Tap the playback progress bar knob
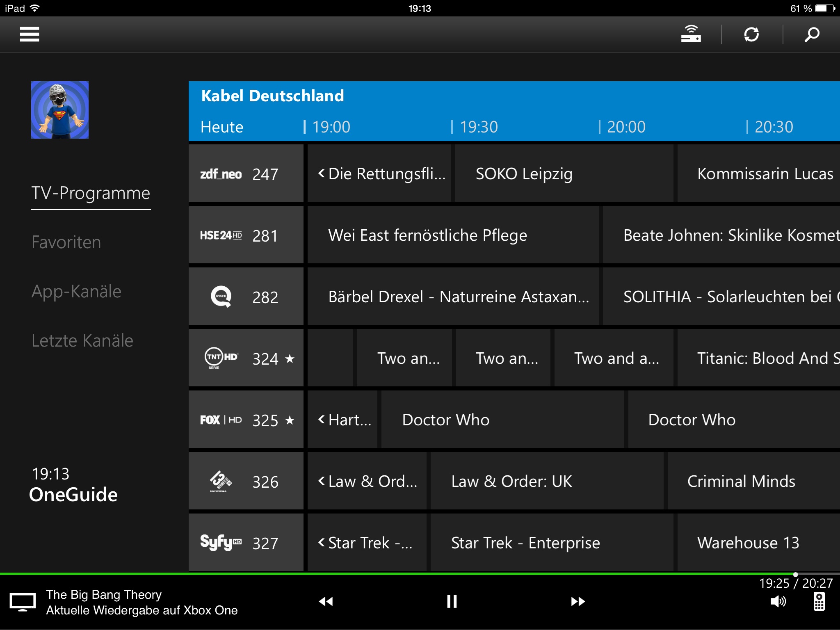The height and width of the screenshot is (630, 840). pos(796,574)
